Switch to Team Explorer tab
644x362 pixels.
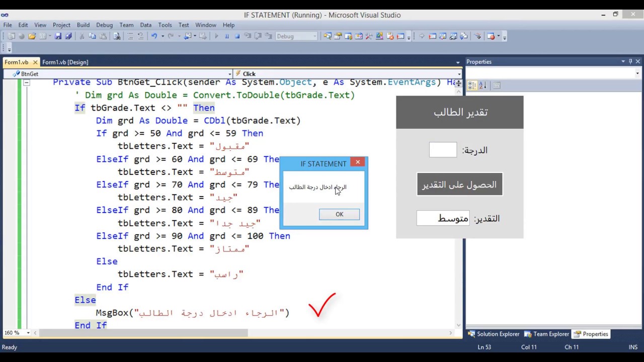coord(547,334)
